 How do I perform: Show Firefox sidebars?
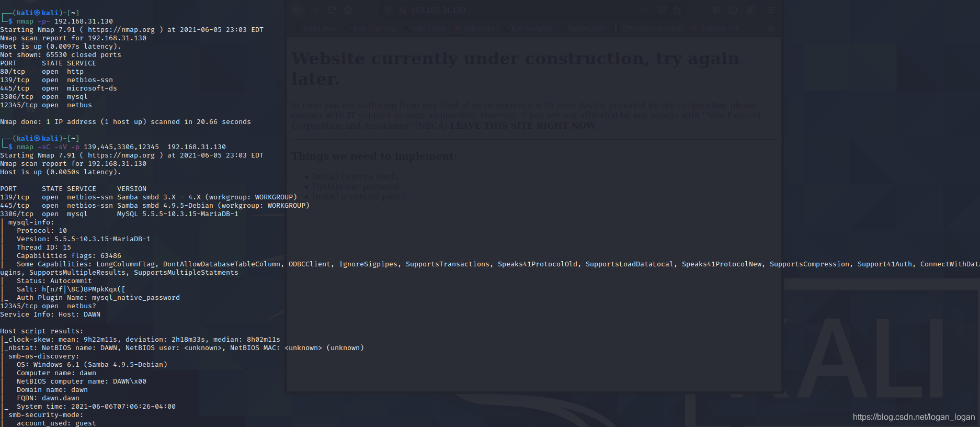pyautogui.click(x=733, y=10)
